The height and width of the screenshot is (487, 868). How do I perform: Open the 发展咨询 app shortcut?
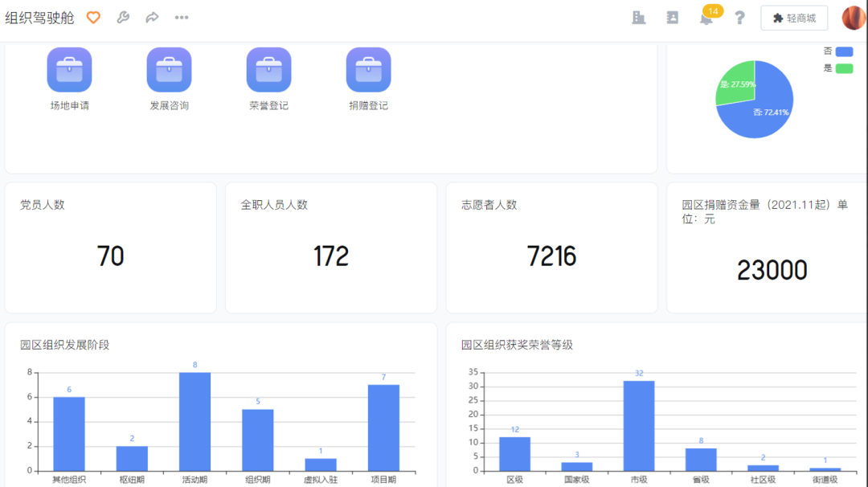click(169, 70)
